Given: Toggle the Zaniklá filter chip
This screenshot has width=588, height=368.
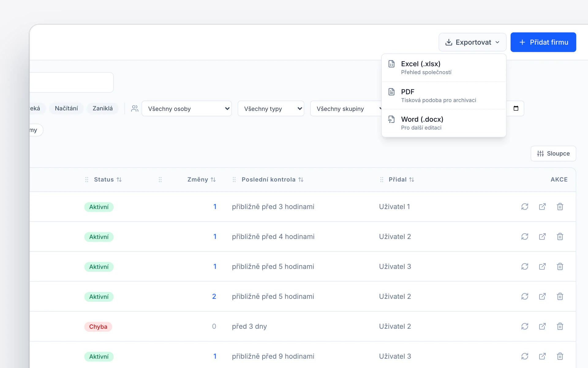Looking at the screenshot, I should click(x=103, y=108).
